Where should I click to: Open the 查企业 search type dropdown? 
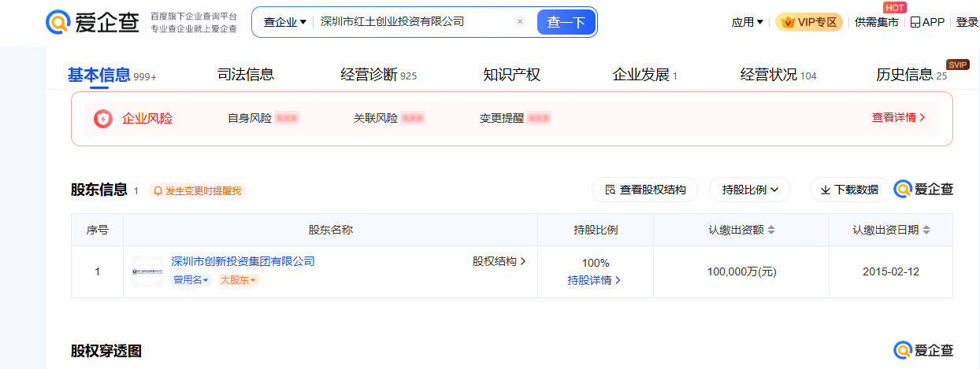pos(284,22)
